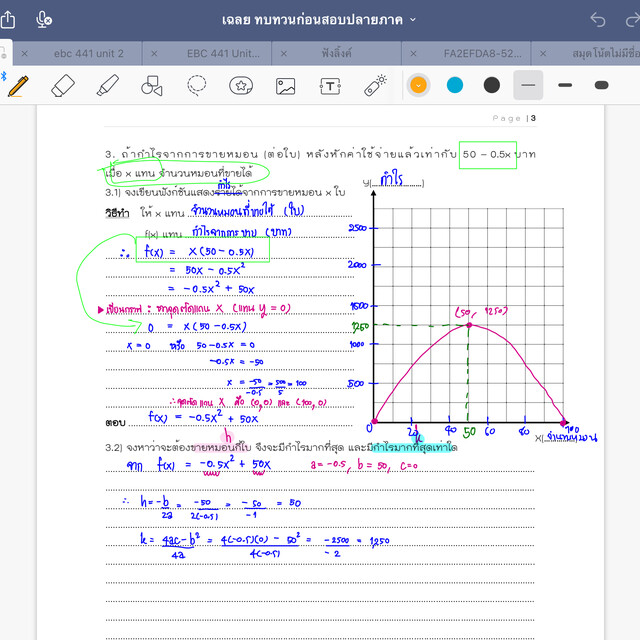Close the ebc 441 unit 2 tab

click(24, 53)
